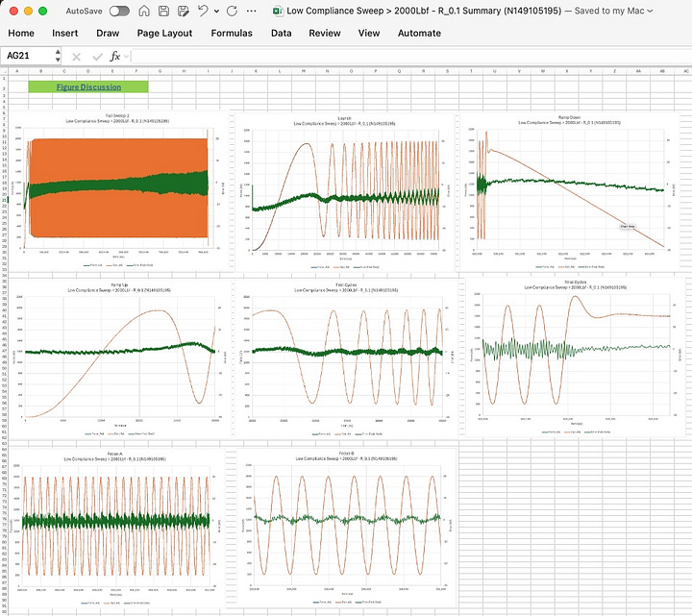Open the Page Layout ribbon tab
Screen dimensions: 692x616
[x=164, y=33]
